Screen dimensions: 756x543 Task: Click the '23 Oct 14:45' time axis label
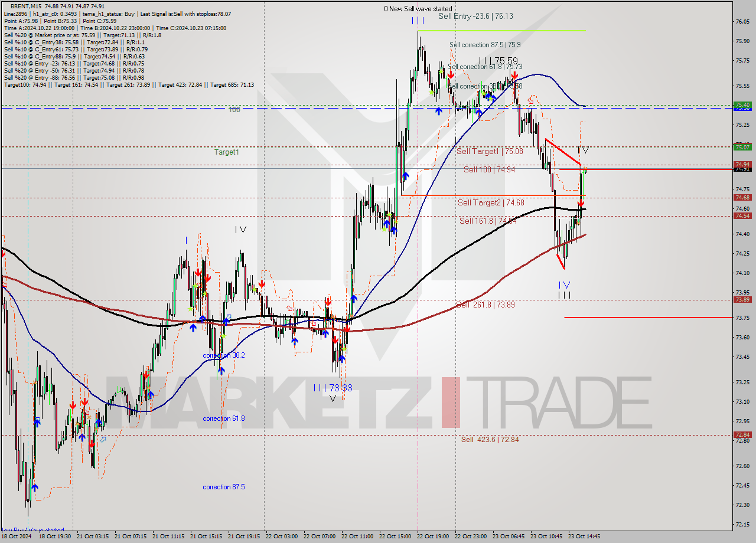584,537
